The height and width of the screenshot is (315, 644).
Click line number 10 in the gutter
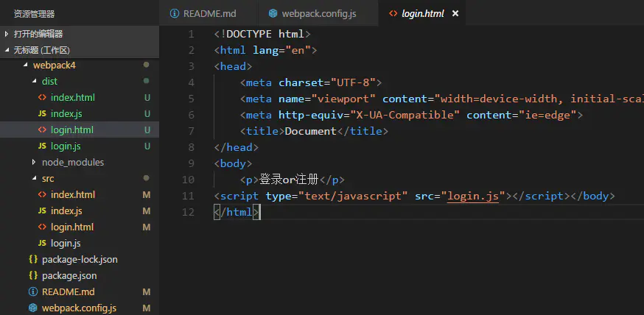pos(188,180)
